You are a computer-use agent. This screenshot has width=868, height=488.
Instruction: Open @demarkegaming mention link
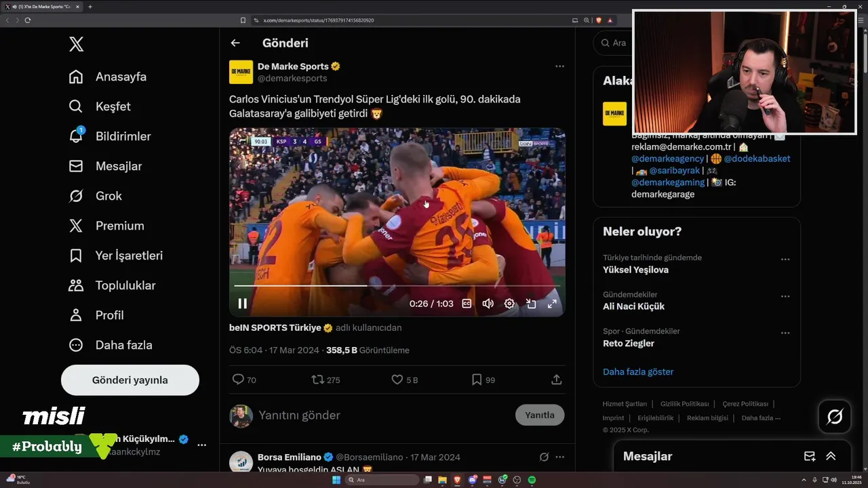[x=669, y=182]
